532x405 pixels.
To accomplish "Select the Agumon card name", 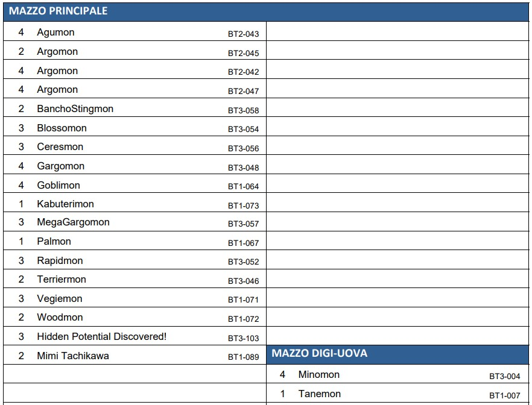I will 55,32.
